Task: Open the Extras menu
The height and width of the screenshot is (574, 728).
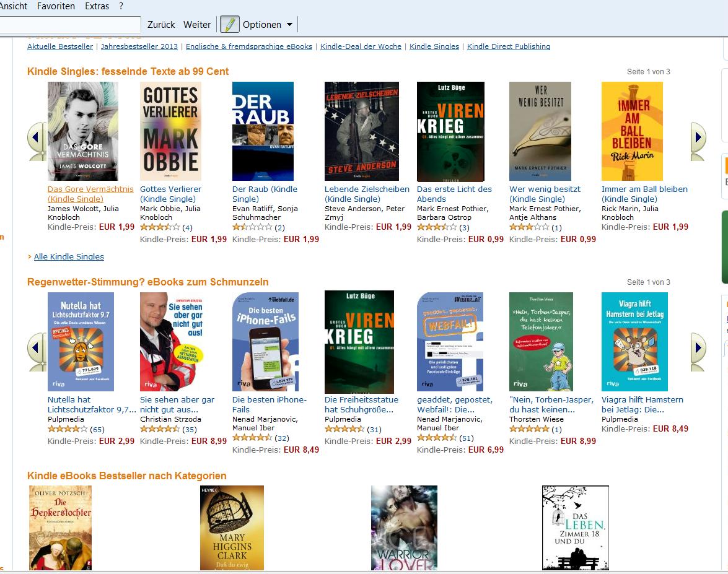Action: pyautogui.click(x=97, y=6)
